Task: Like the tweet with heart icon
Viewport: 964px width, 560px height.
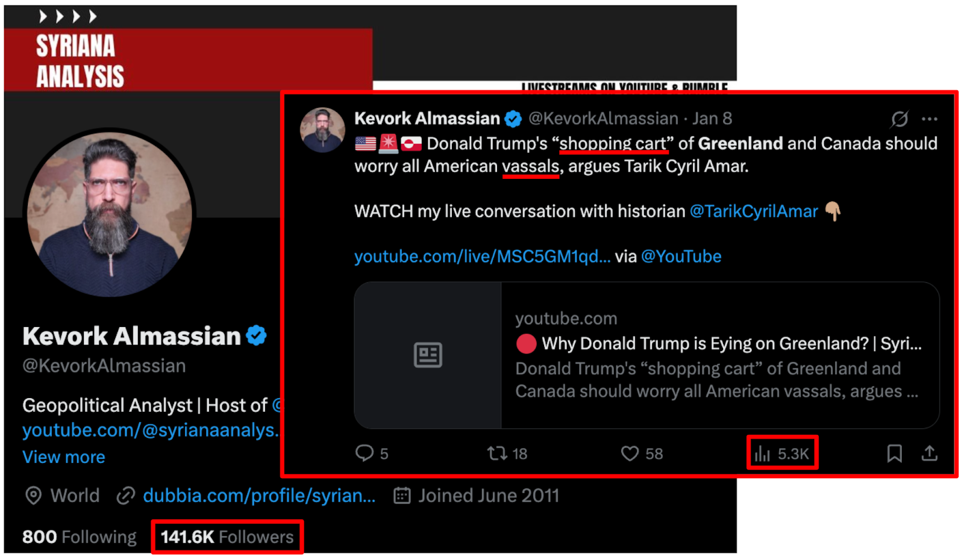Action: click(x=630, y=453)
